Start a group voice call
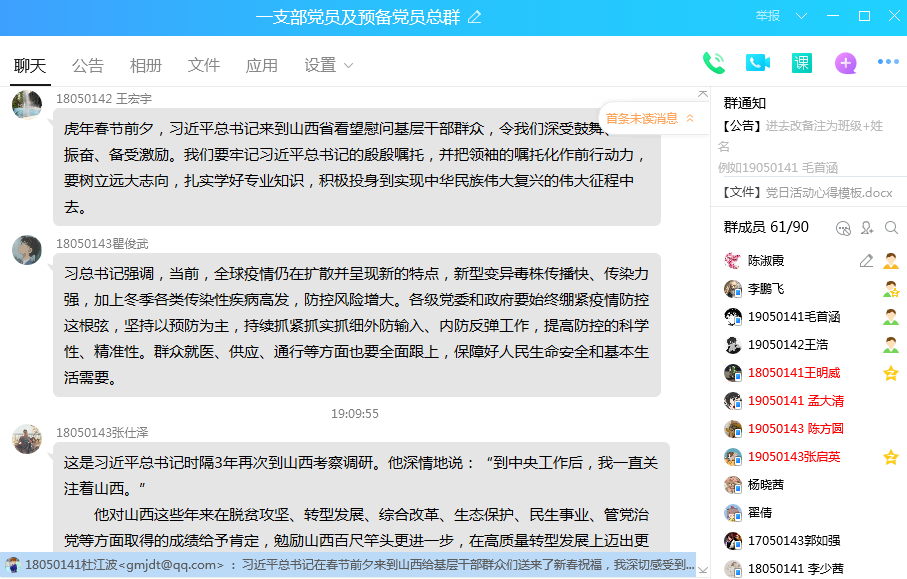 (x=713, y=63)
